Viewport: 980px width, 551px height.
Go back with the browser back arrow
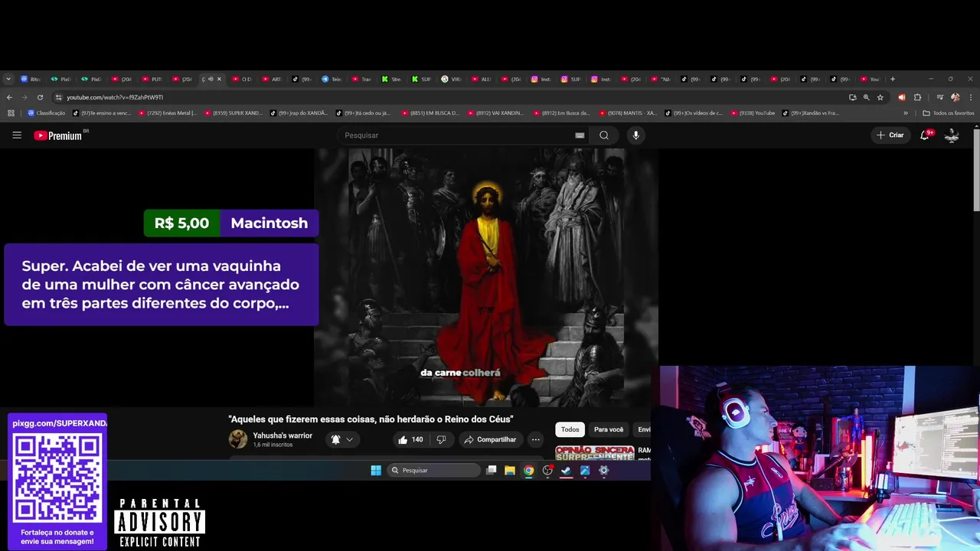pyautogui.click(x=9, y=97)
